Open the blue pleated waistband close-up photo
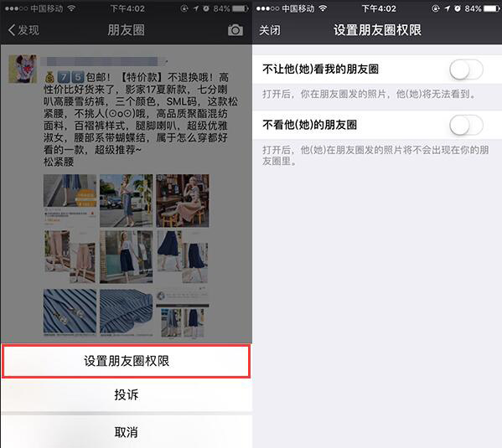The image size is (502, 448). pos(127,312)
